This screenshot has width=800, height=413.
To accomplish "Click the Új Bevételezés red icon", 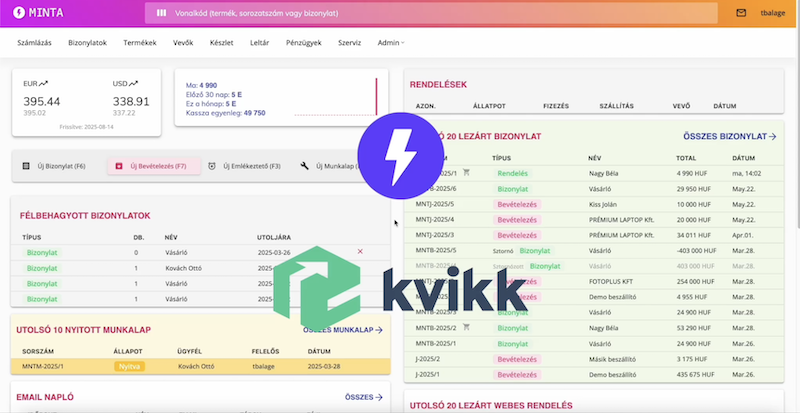I will pos(119,166).
